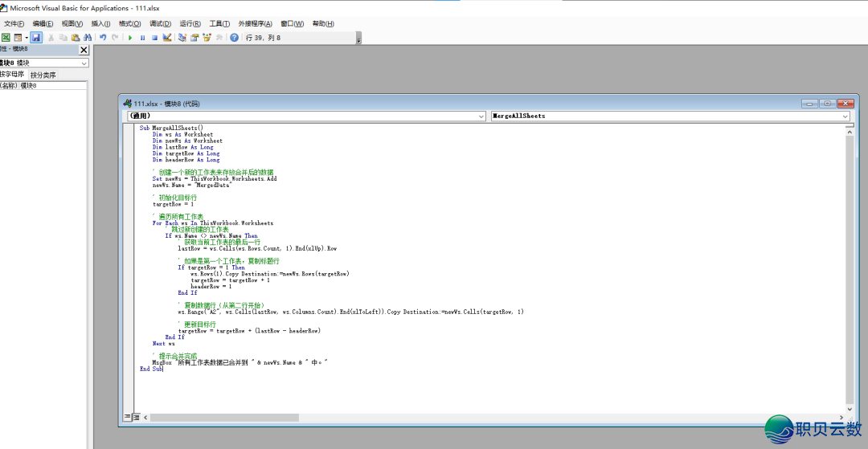Click the MsgBox code line

(x=240, y=362)
